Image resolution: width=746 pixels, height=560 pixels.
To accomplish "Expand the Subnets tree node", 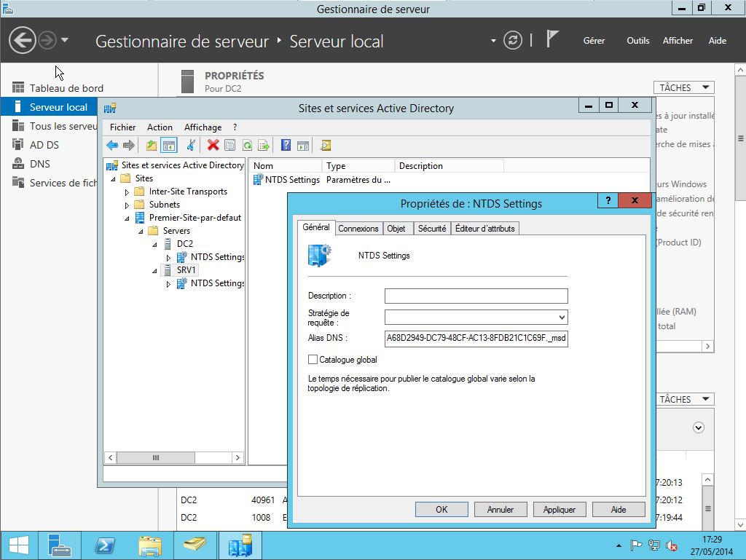I will 127,205.
